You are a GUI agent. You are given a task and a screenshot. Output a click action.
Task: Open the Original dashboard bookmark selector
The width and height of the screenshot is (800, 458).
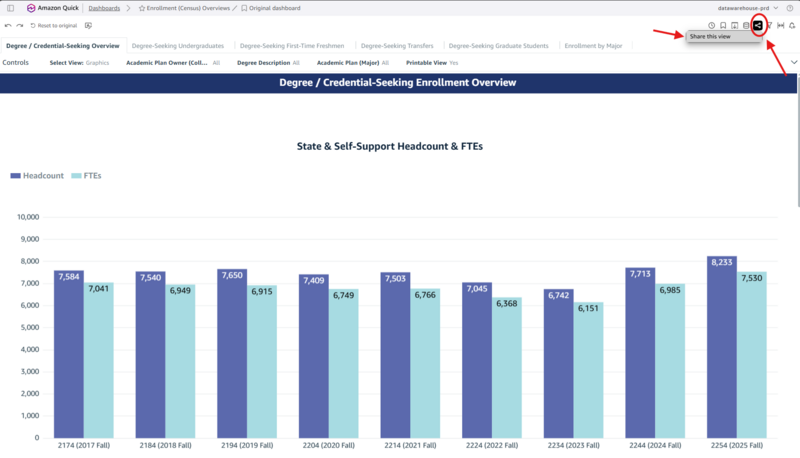(271, 8)
